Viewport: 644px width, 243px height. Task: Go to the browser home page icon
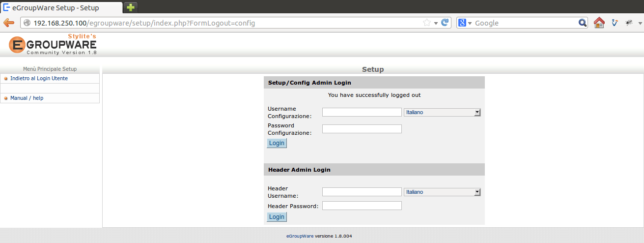[599, 23]
